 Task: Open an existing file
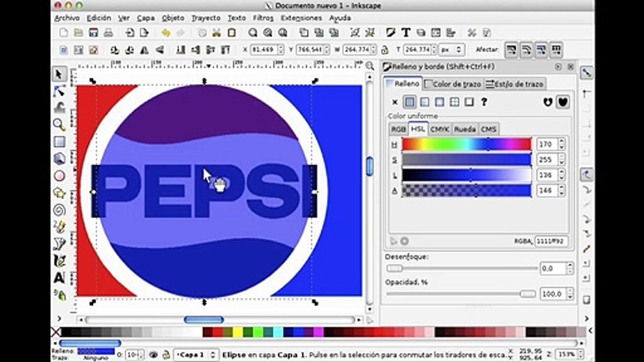pyautogui.click(x=78, y=33)
